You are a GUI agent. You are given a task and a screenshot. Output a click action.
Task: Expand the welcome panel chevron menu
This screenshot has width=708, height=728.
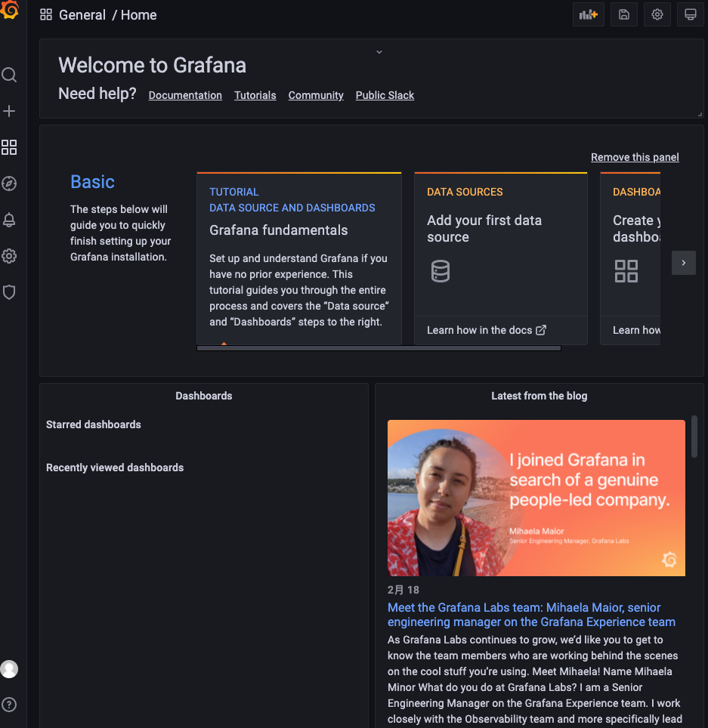[379, 52]
